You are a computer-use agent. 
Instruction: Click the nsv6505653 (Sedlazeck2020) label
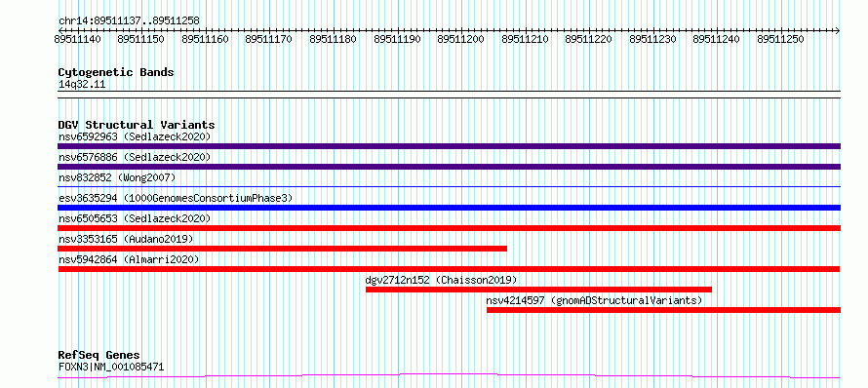[135, 218]
